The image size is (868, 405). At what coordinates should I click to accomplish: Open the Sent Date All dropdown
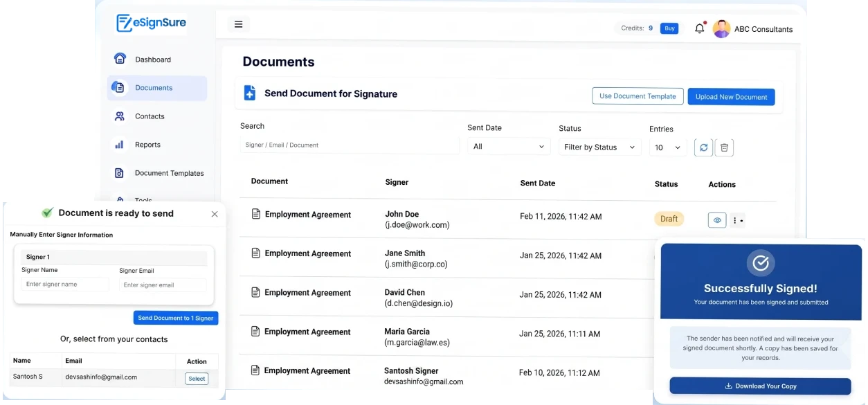click(x=509, y=147)
